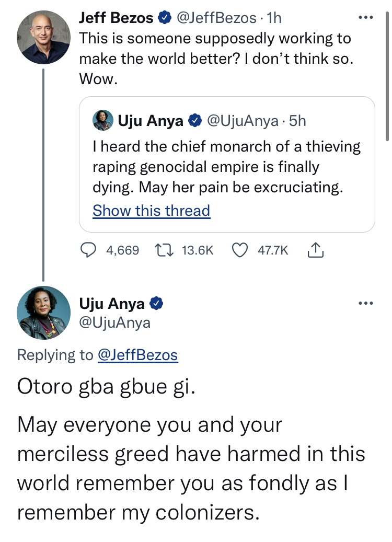This screenshot has height=542, width=392.
Task: Click the Jeff Bezos display name
Action: pos(116,18)
